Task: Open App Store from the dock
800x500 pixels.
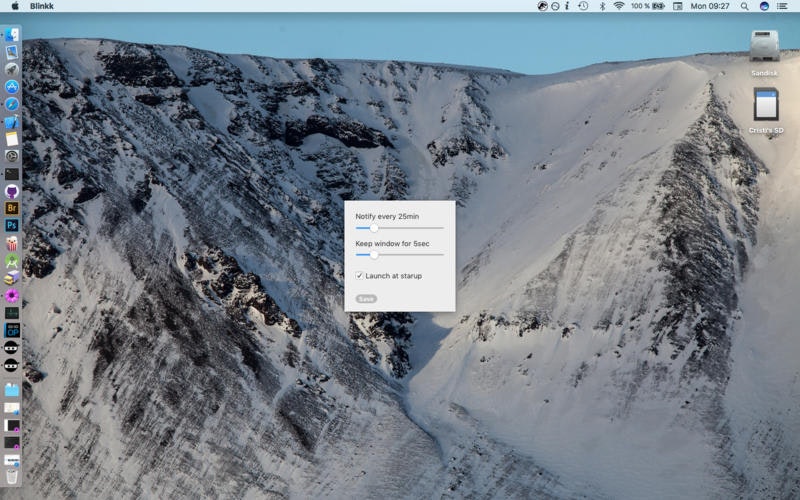Action: 12,87
